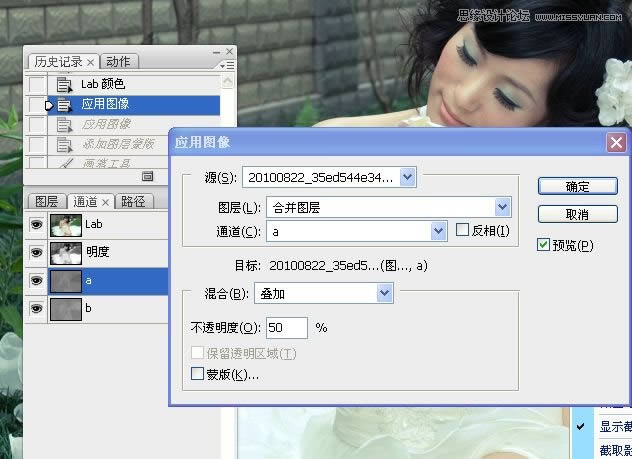Enable the 反相 invert checkbox
This screenshot has width=632, height=459.
tap(462, 231)
